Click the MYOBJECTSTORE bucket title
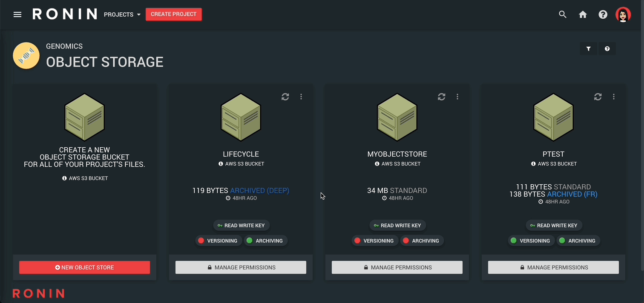This screenshot has width=644, height=303. tap(397, 154)
